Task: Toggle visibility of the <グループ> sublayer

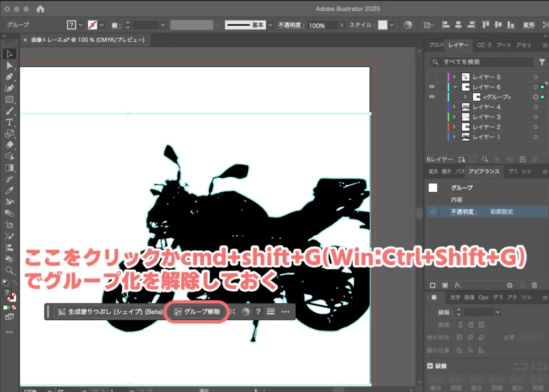Action: (x=432, y=97)
